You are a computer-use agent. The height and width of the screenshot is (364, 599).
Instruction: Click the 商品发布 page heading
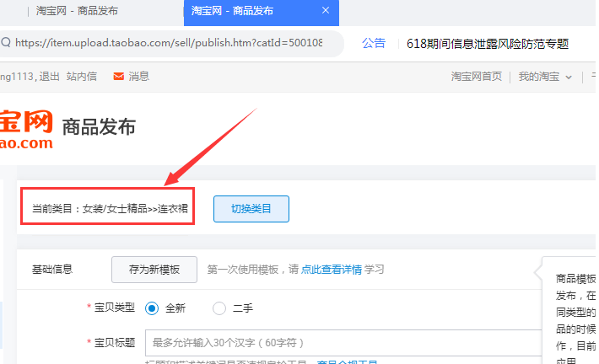pyautogui.click(x=99, y=127)
